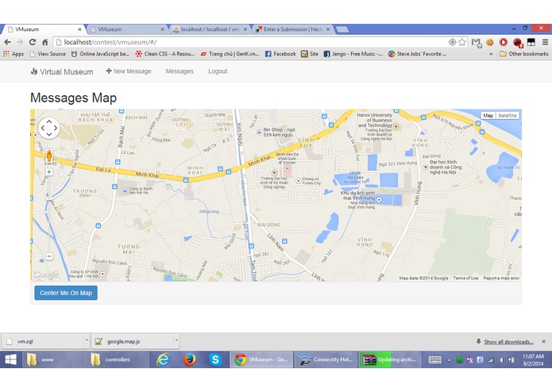The height and width of the screenshot is (392, 552).
Task: Click the Bin Shop map marker
Action: [x=259, y=133]
